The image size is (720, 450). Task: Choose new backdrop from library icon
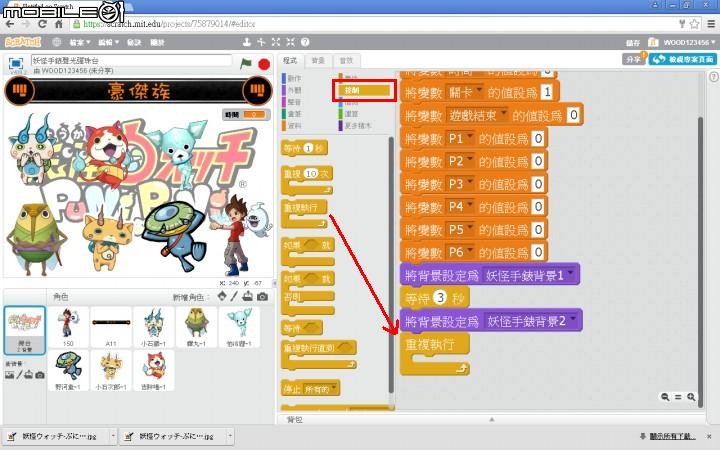coord(9,375)
